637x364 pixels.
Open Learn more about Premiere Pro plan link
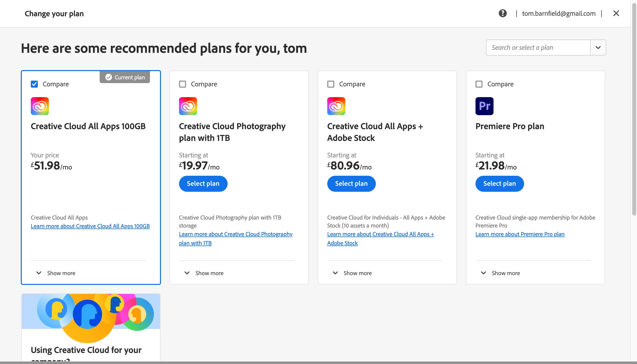point(520,234)
